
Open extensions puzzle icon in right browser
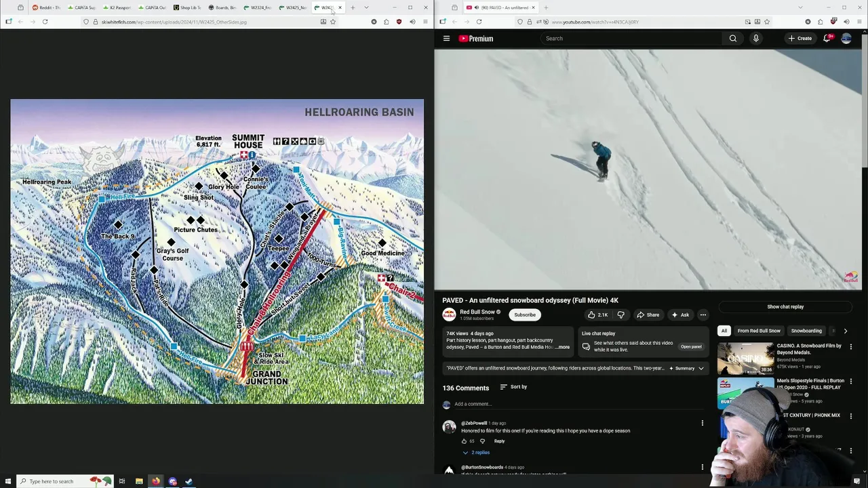[821, 22]
